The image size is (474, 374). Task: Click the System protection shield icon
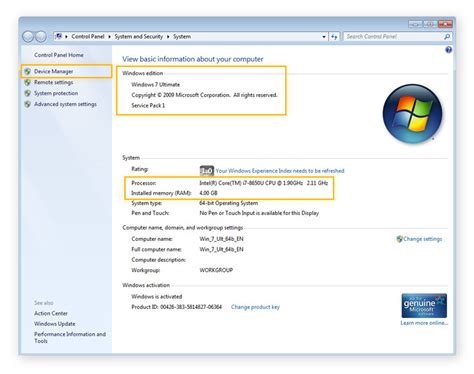(x=28, y=93)
